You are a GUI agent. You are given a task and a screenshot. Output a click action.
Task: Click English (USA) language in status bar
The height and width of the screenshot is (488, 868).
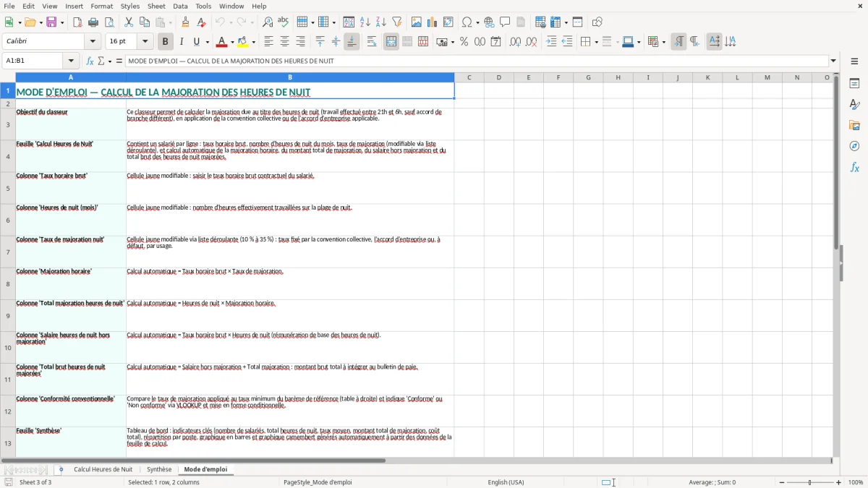(506, 482)
